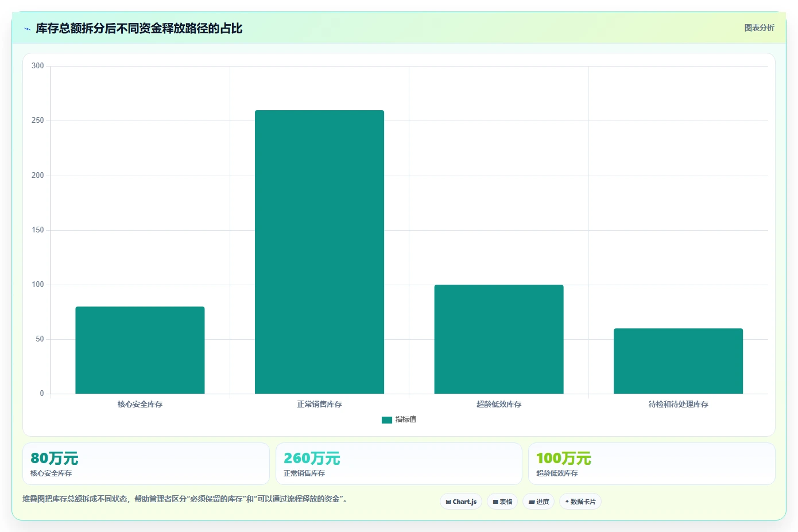
Task: Click the 待检和待处理库存 bar in chart
Action: [678, 361]
